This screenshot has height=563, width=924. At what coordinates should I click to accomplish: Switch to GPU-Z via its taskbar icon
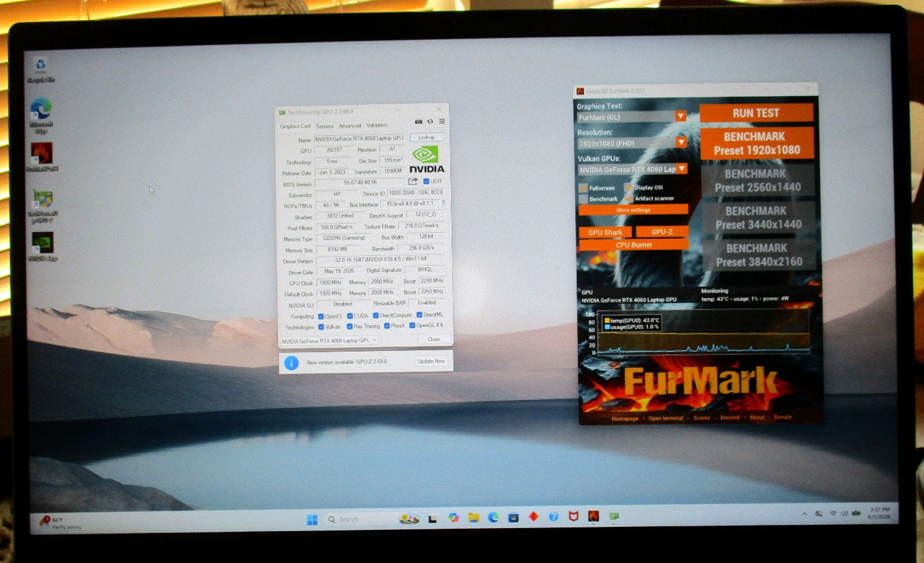click(x=614, y=516)
